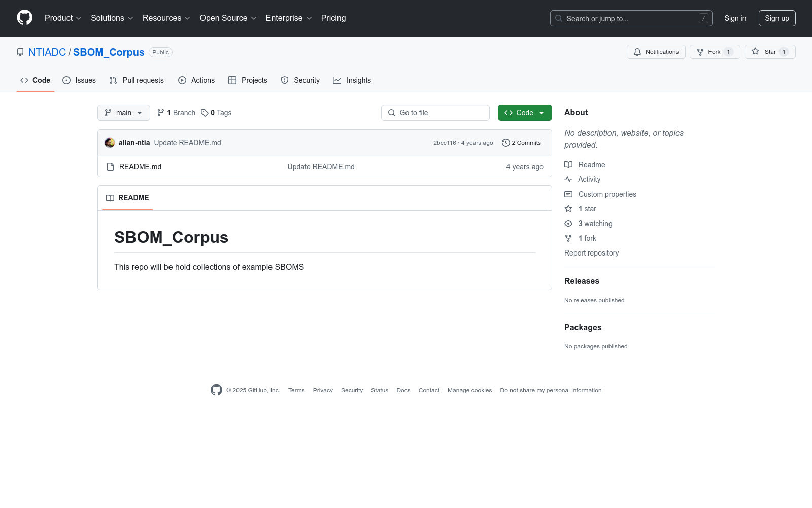Jump to Readme in About sidebar
The image size is (812, 508).
[x=585, y=165]
